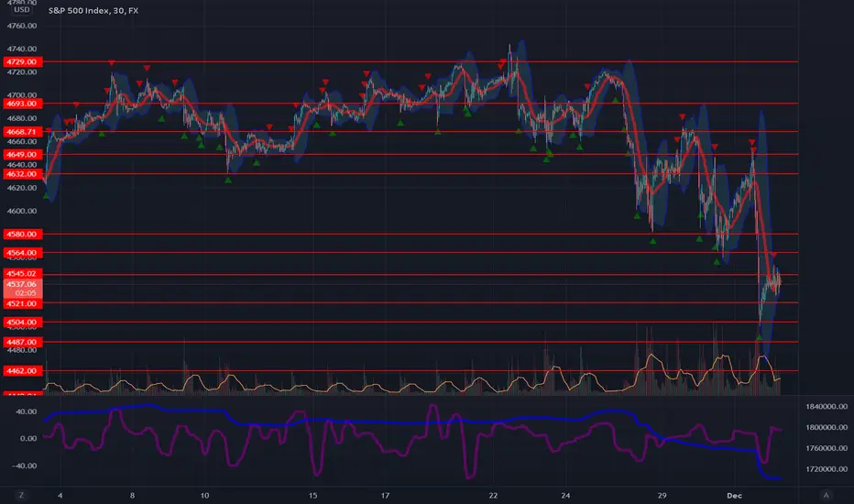Click the 24 date label on the time axis
This screenshot has width=854, height=504.
tap(565, 495)
